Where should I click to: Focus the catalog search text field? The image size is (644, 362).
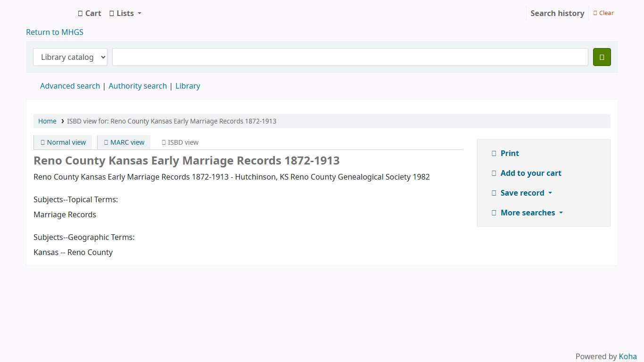350,57
